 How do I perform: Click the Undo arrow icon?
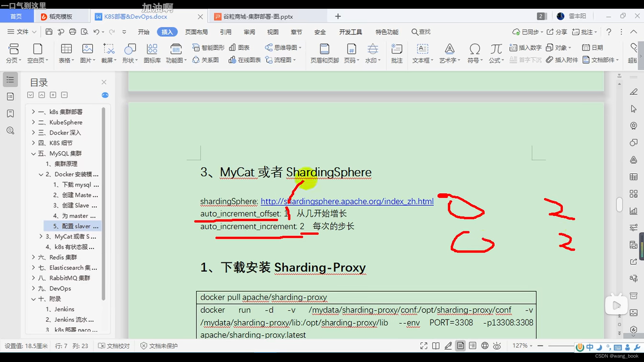click(x=96, y=32)
